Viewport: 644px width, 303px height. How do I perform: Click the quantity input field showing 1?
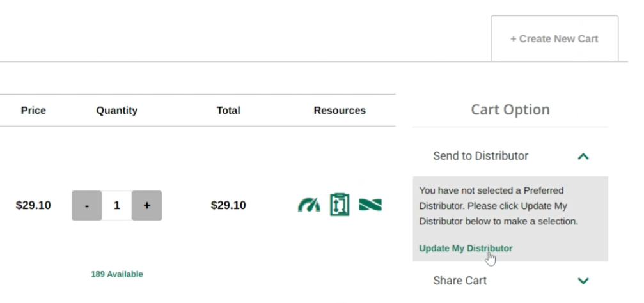tap(116, 206)
